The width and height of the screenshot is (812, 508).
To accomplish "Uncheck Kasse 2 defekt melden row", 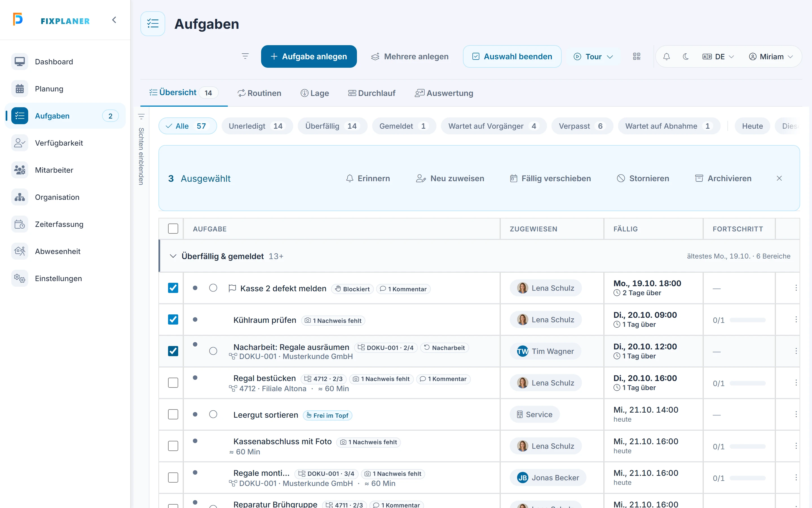I will (x=173, y=288).
